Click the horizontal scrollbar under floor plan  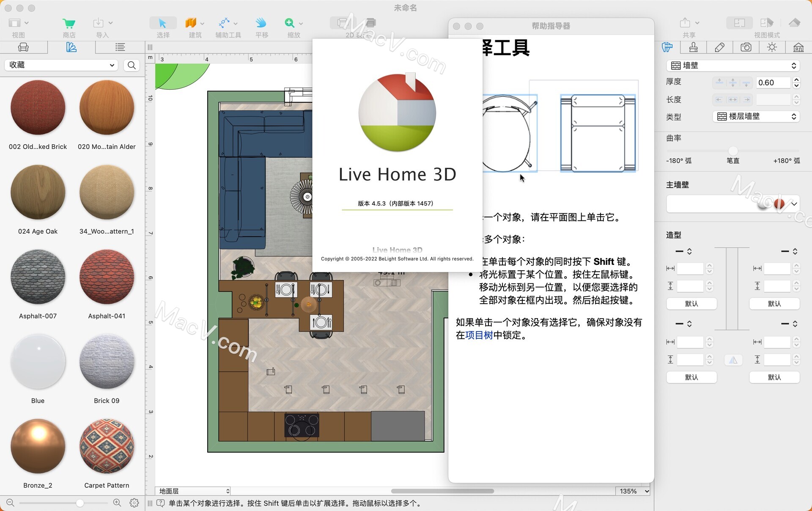442,491
